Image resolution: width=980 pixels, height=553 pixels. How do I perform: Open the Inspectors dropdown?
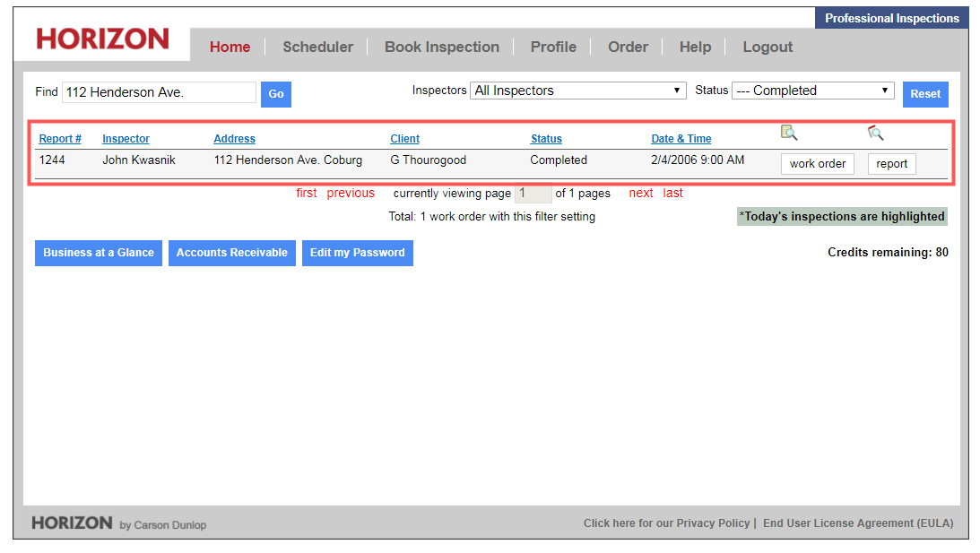coord(578,91)
